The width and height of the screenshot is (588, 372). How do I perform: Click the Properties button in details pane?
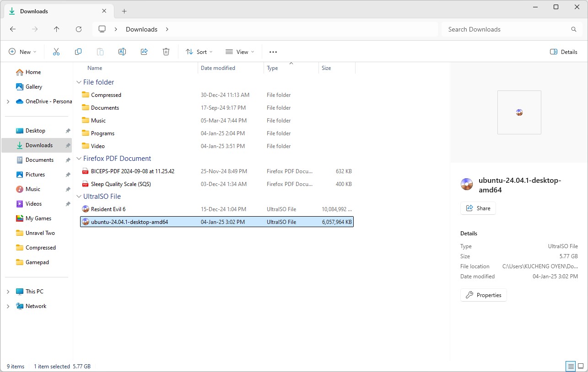pyautogui.click(x=483, y=295)
